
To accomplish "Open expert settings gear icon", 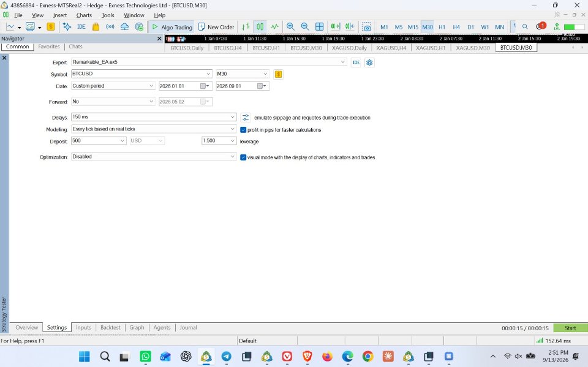I will 369,62.
